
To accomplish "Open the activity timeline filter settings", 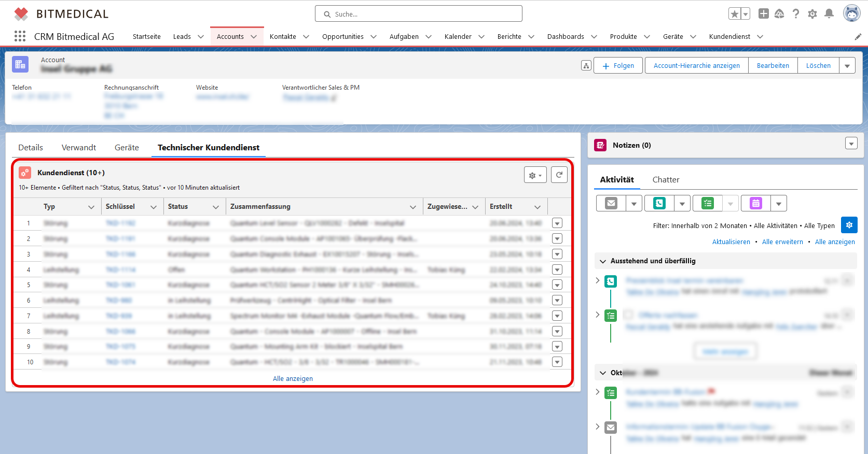I will pos(849,225).
